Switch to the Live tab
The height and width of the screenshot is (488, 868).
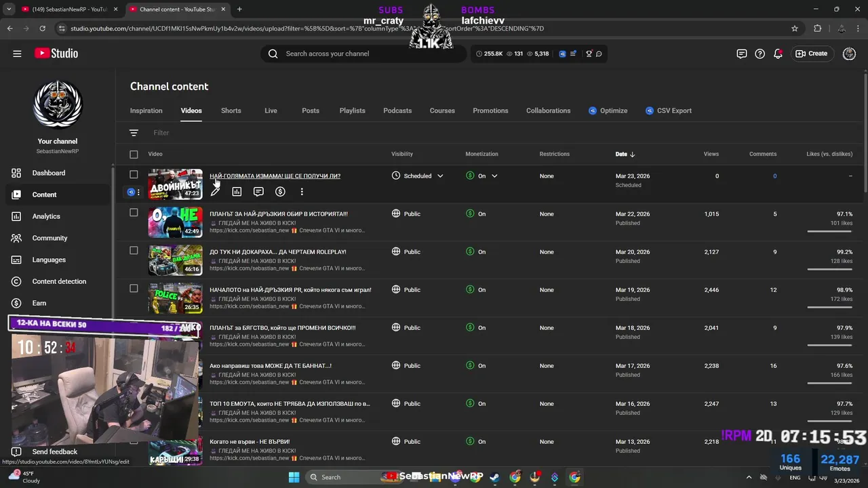point(271,110)
